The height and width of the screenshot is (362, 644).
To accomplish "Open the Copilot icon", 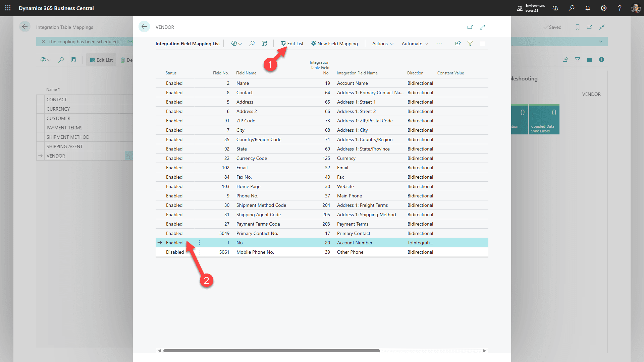I will click(x=555, y=8).
